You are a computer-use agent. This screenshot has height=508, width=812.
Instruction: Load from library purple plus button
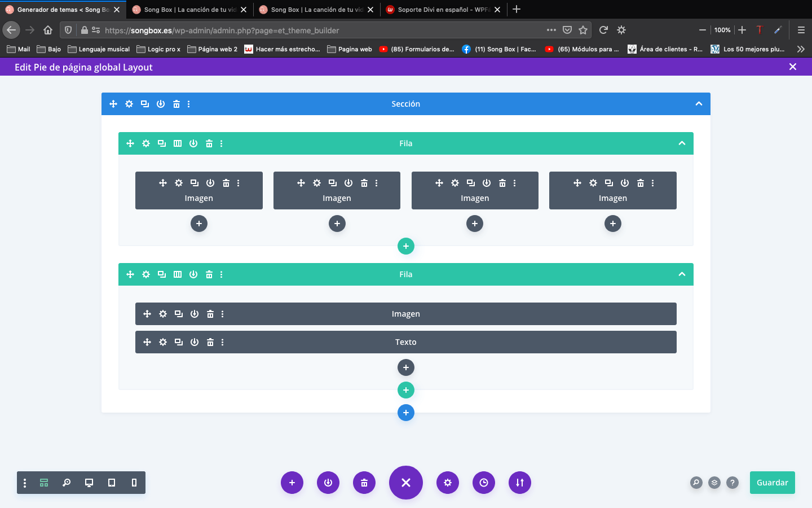coord(292,483)
